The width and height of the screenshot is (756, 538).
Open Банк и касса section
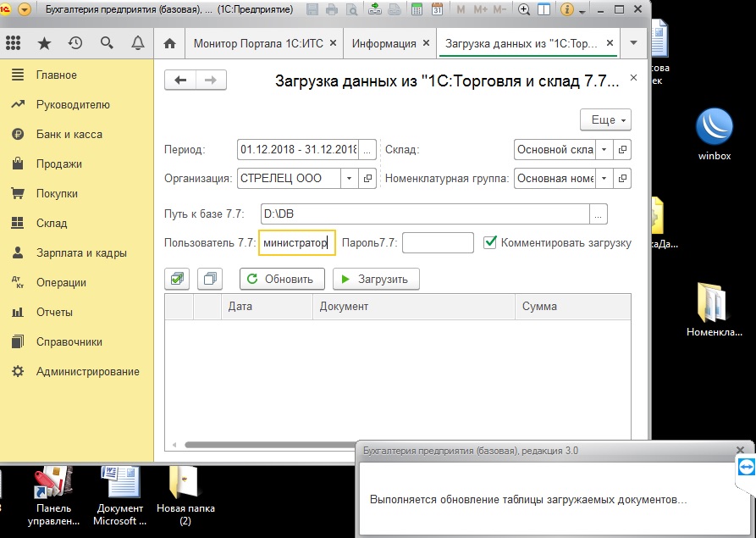pos(77,134)
